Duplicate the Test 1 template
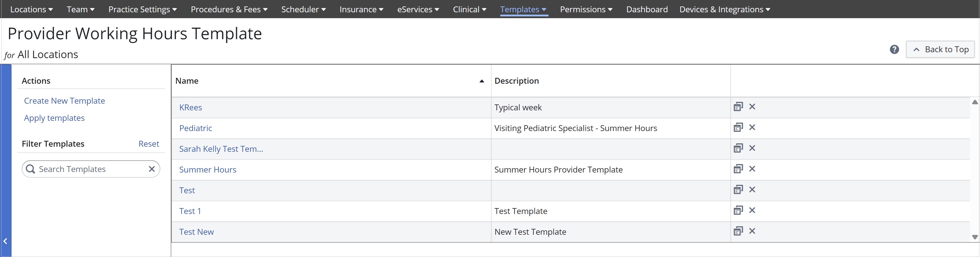The image size is (980, 257). [738, 211]
